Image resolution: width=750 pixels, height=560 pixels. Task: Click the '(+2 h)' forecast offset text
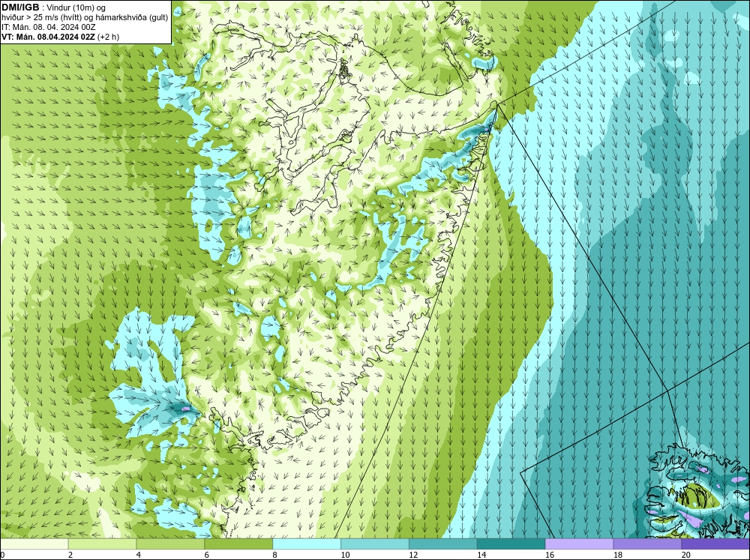coord(109,37)
